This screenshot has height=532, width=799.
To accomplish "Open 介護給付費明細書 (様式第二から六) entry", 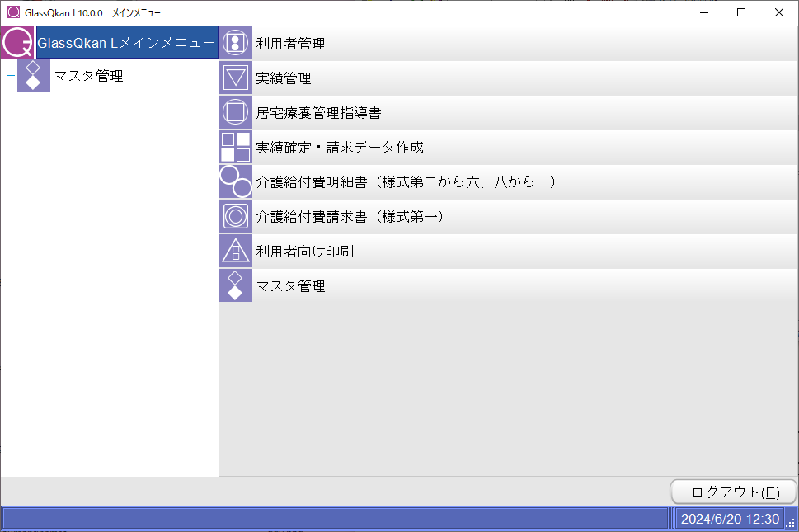I will tap(405, 182).
